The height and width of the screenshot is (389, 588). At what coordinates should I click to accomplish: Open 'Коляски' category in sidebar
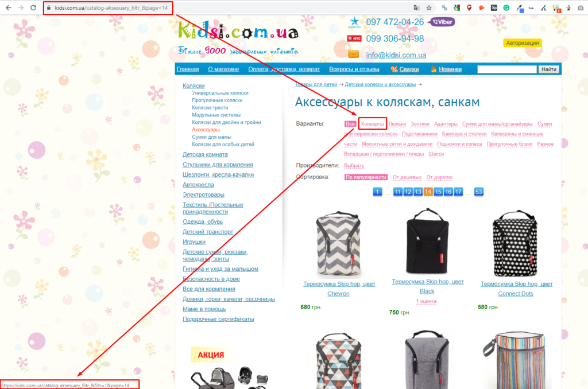tap(194, 85)
